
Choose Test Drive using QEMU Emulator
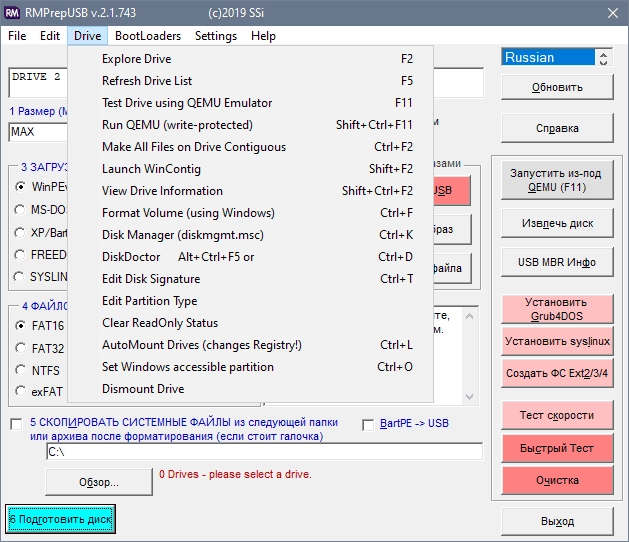[x=251, y=103]
